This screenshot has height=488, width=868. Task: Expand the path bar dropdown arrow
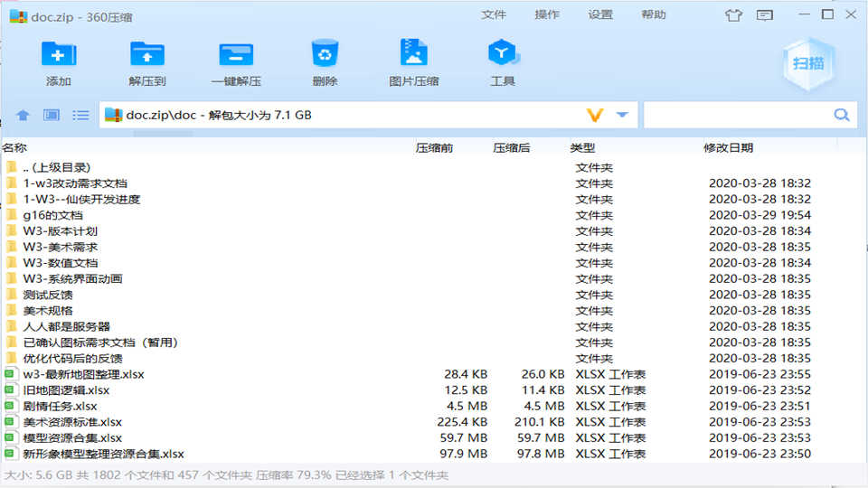click(x=622, y=115)
